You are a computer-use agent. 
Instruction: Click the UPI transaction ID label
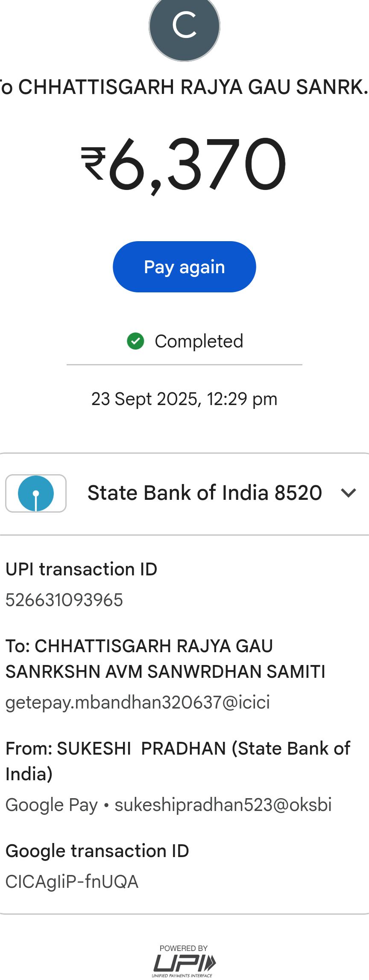[81, 569]
